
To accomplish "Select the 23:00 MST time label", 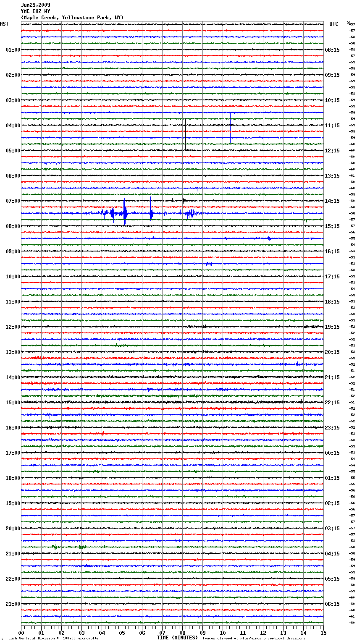I will [x=13, y=604].
